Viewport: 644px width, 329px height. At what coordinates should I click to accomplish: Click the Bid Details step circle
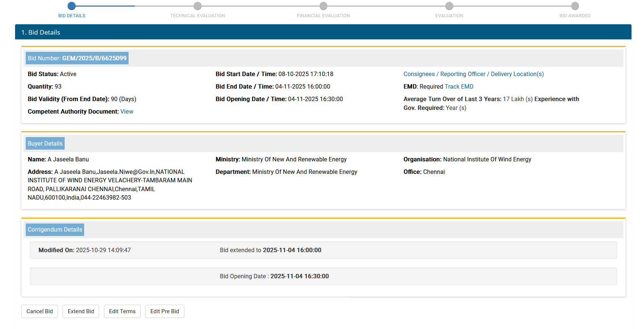[x=72, y=6]
